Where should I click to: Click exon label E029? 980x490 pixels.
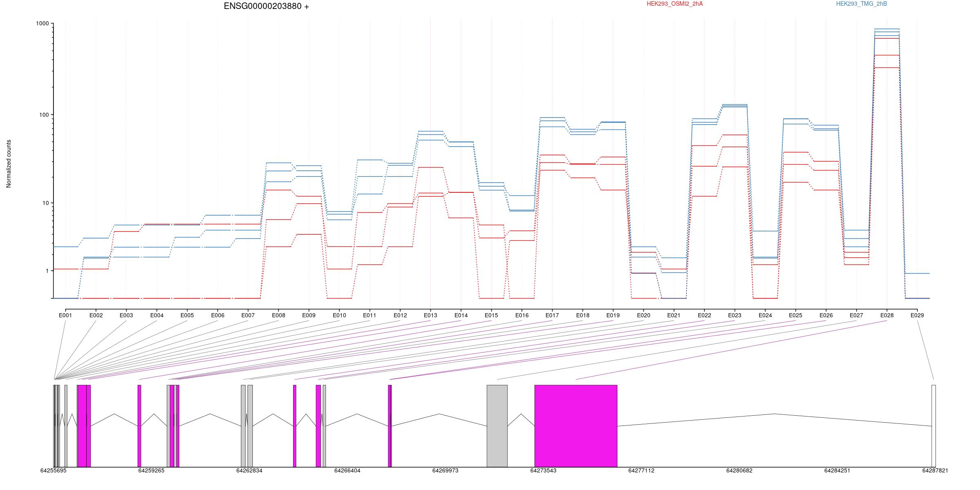917,315
